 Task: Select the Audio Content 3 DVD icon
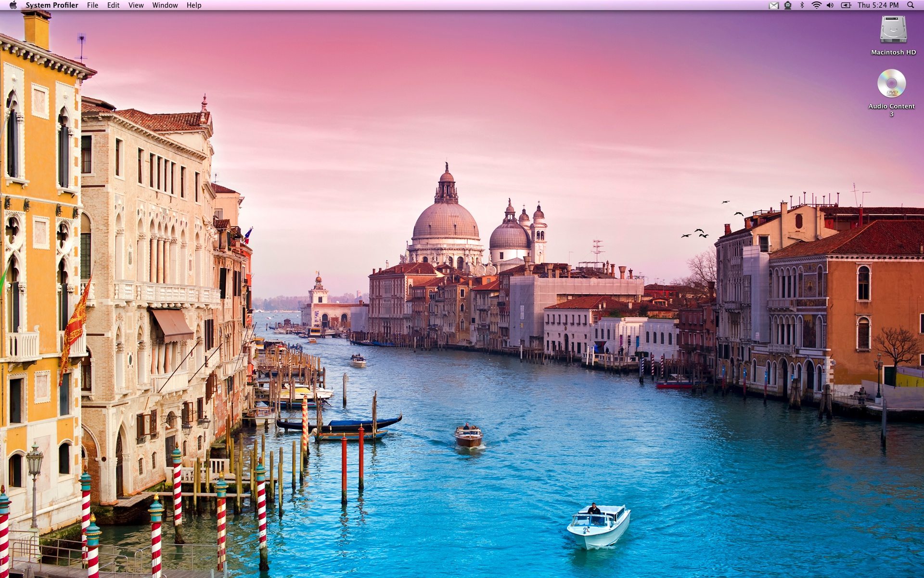click(891, 83)
